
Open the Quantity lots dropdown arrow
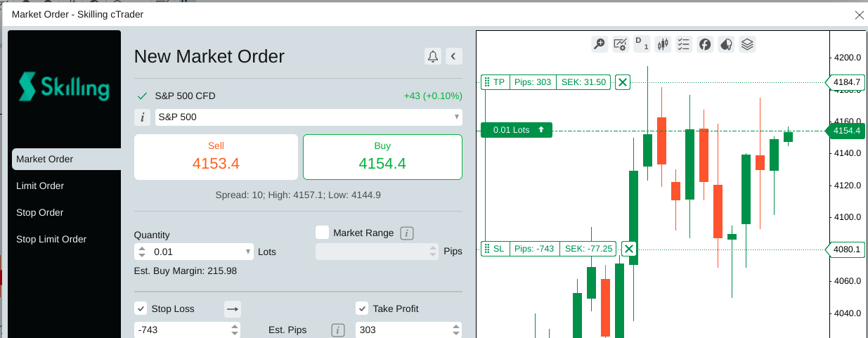pos(248,252)
